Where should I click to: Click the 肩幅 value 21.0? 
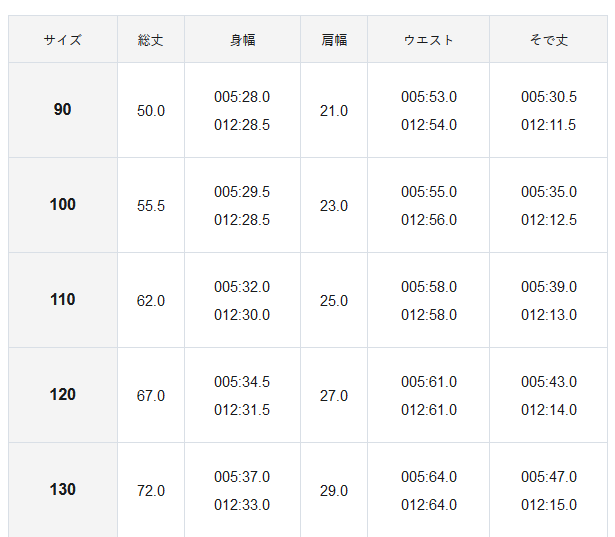point(334,111)
